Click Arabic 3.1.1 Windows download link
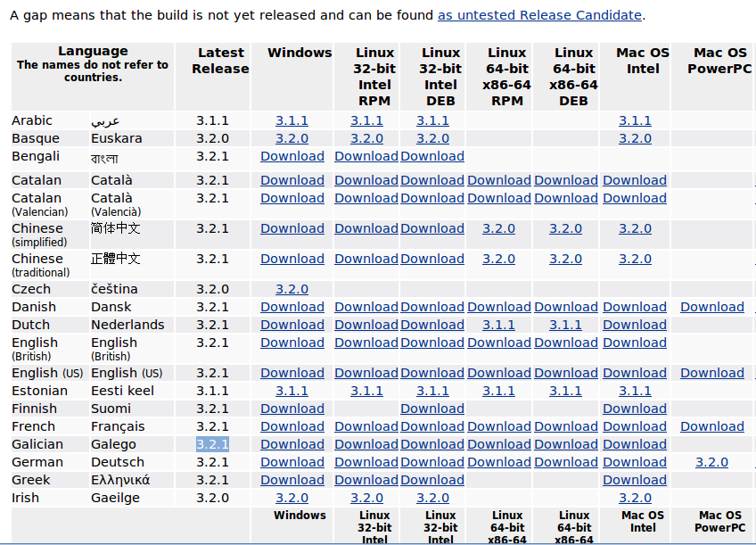Image resolution: width=756 pixels, height=545 pixels. pyautogui.click(x=292, y=120)
